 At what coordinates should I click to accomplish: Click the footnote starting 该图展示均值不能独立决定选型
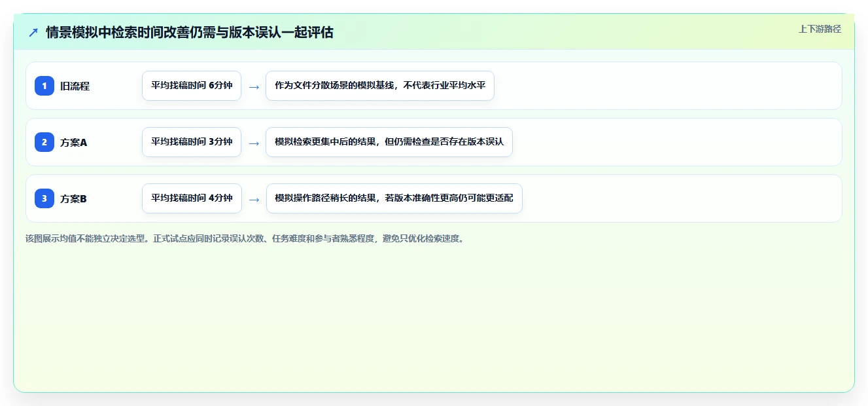tap(245, 238)
